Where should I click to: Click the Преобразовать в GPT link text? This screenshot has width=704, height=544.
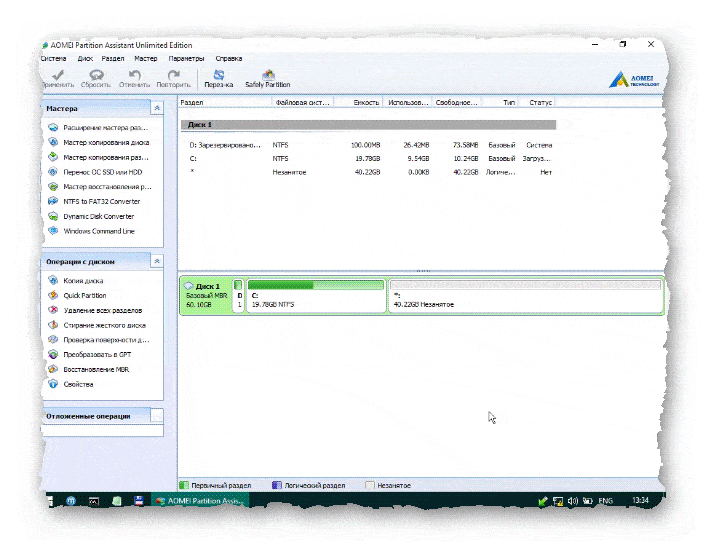pos(97,355)
